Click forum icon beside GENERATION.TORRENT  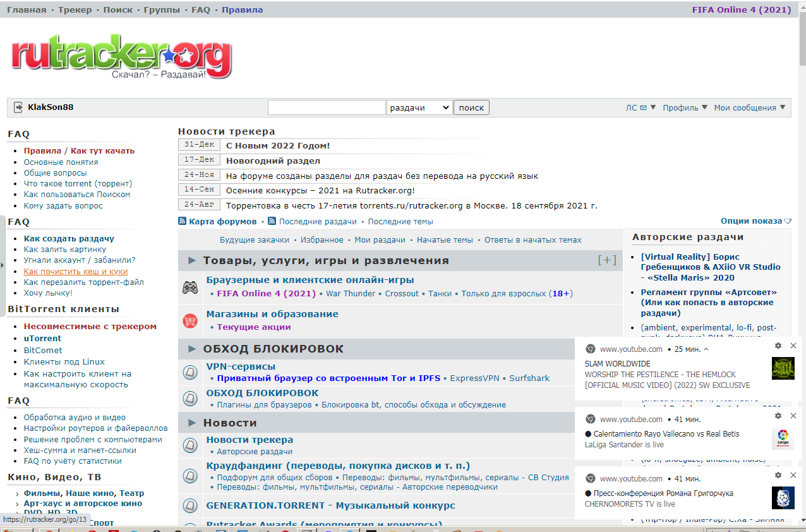190,506
